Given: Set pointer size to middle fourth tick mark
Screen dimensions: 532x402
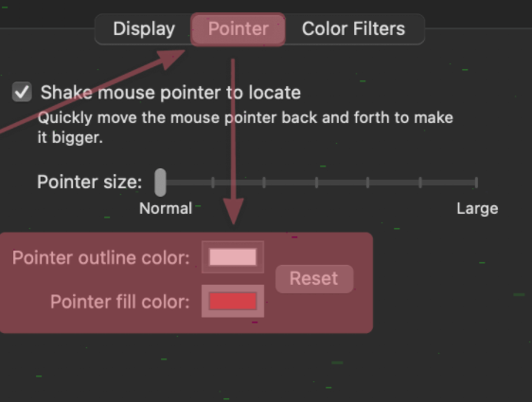Looking at the screenshot, I should 316,183.
